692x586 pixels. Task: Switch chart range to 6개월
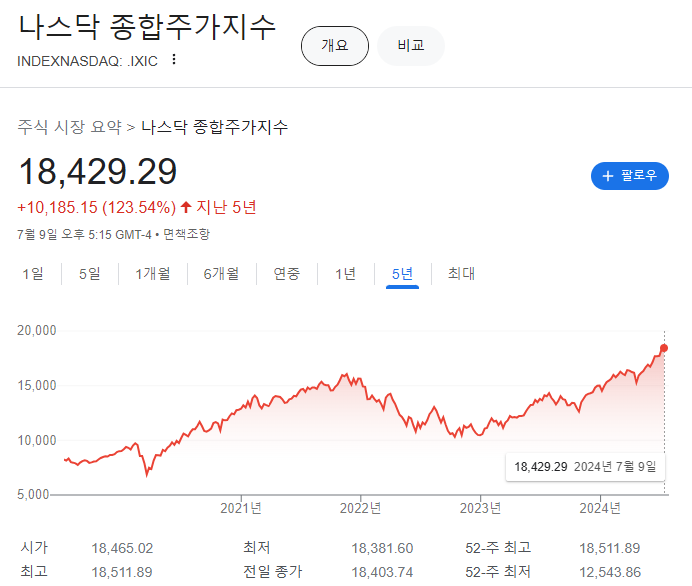[x=222, y=274]
